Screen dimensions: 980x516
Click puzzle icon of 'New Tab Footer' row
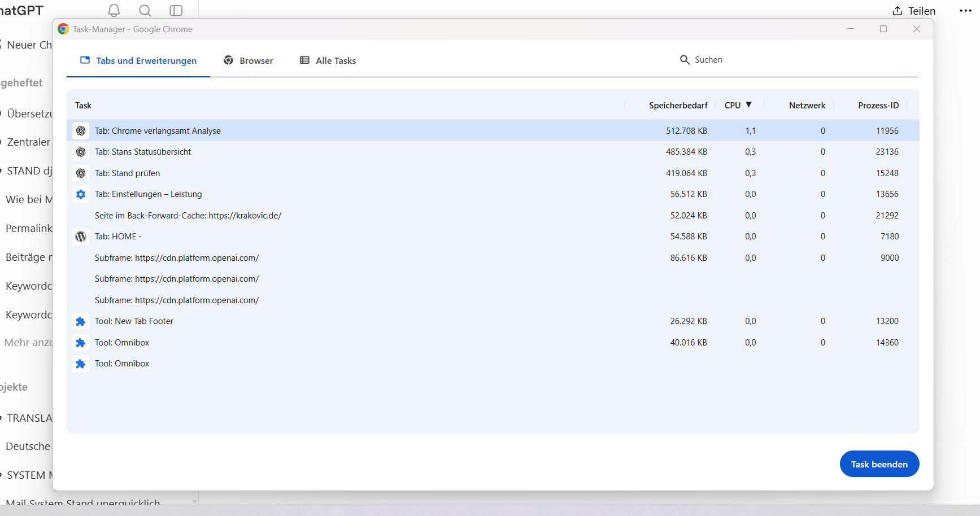coord(81,321)
